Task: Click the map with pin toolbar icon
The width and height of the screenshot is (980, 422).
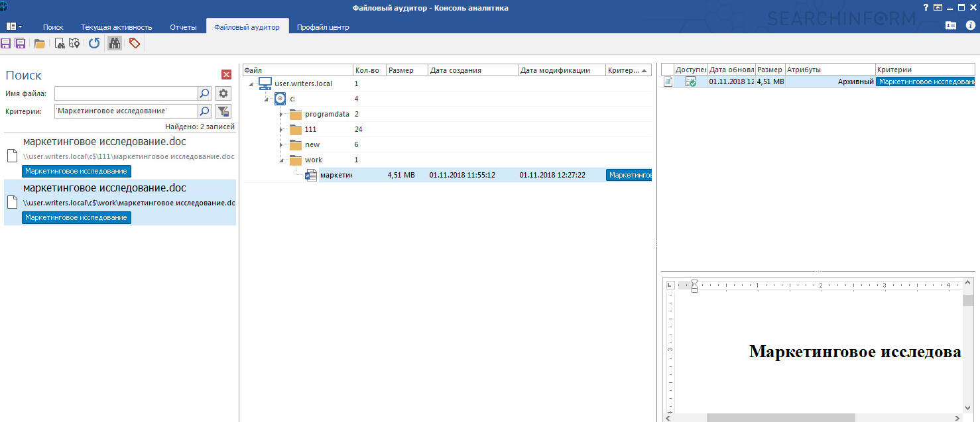Action: click(74, 44)
